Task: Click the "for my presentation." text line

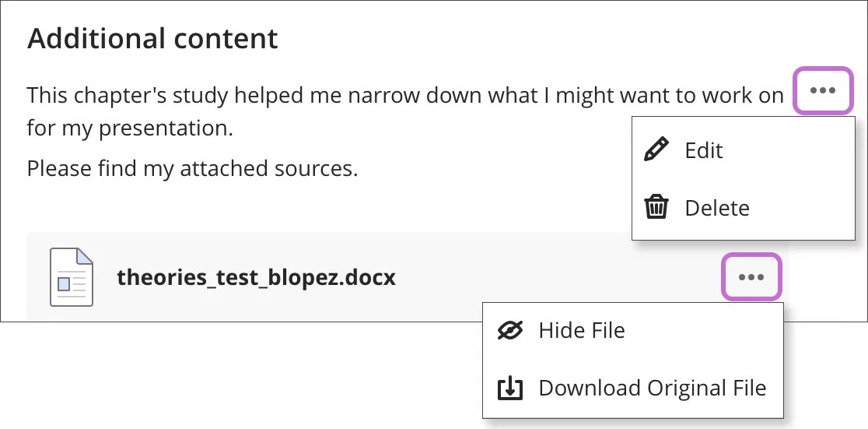Action: pos(130,128)
